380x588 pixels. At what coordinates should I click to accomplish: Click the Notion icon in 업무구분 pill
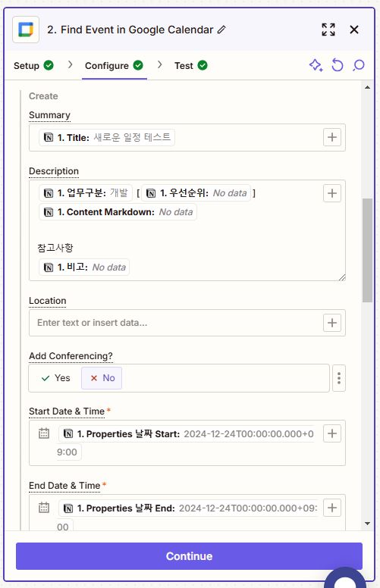[x=49, y=193]
